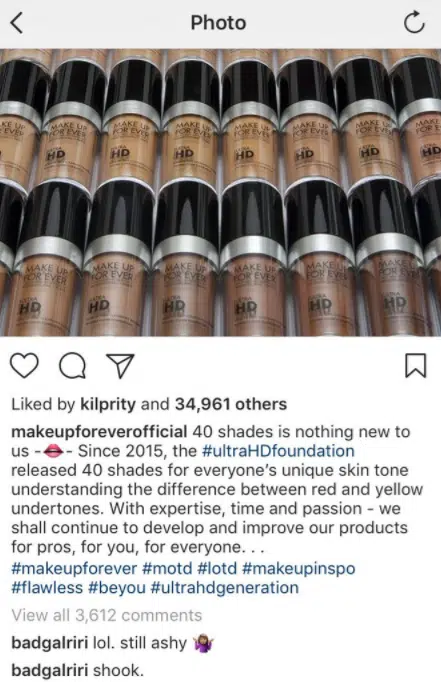Like the post with heart icon

[x=24, y=366]
